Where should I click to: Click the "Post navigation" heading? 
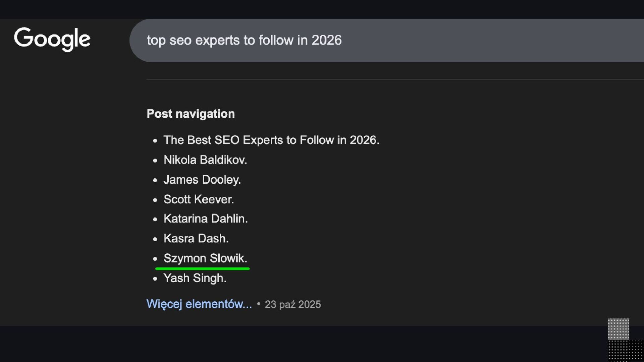point(191,114)
